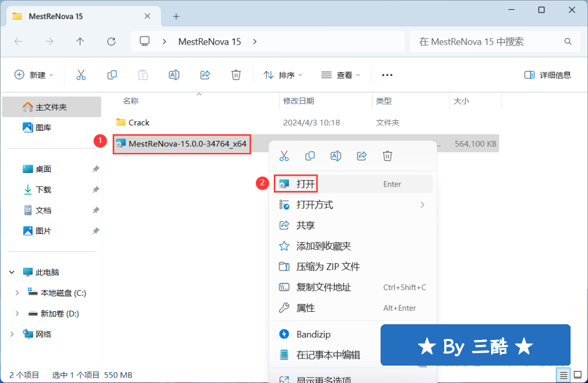Go back with the left arrow button

19,41
